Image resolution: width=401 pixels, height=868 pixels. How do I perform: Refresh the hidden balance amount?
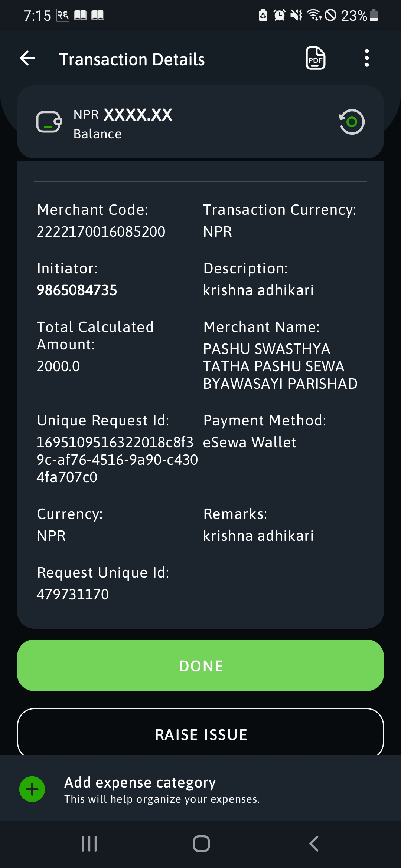click(352, 122)
